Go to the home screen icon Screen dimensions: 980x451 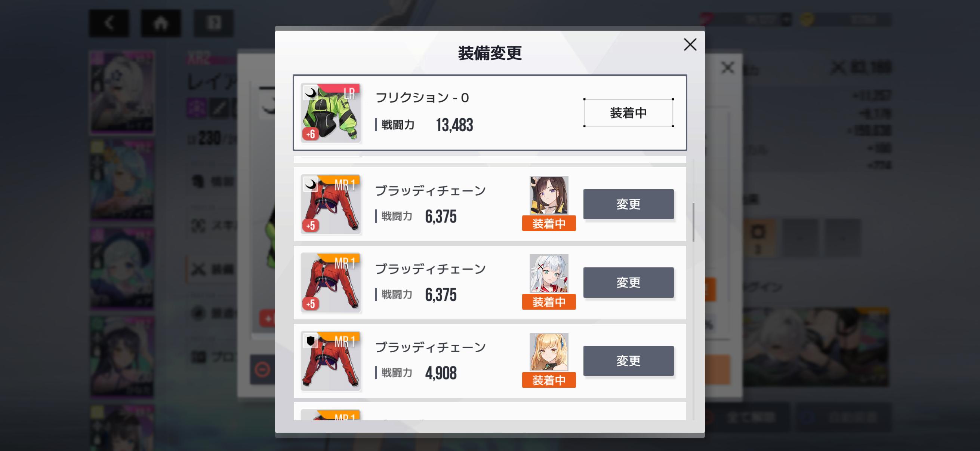pos(161,23)
